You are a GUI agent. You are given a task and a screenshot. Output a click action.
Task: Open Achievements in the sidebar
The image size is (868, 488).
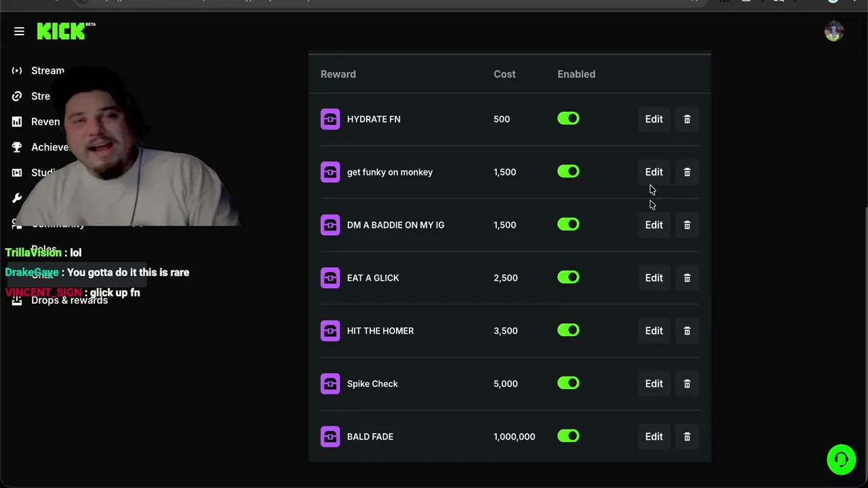coord(49,147)
